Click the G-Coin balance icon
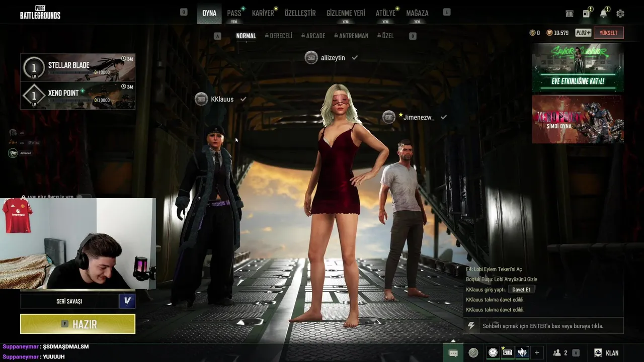 coord(532,33)
